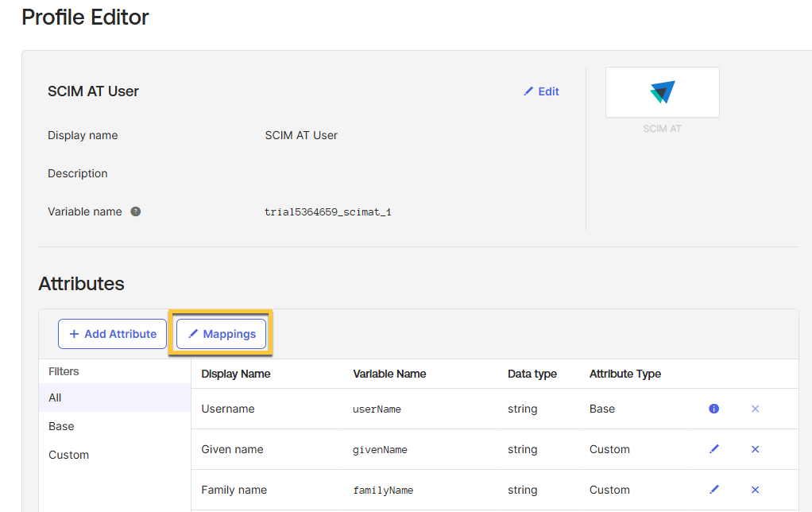Click the Filters label
This screenshot has width=812, height=512.
tap(64, 371)
